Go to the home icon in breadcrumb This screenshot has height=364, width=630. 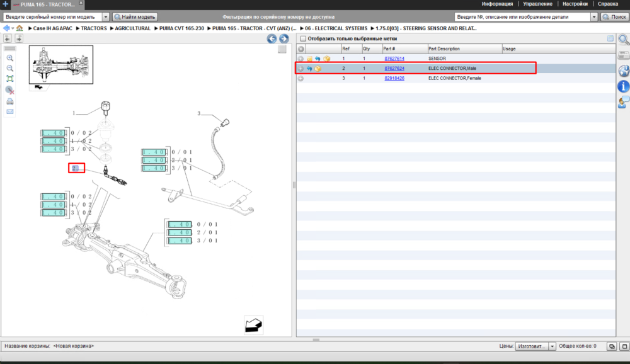tap(20, 28)
